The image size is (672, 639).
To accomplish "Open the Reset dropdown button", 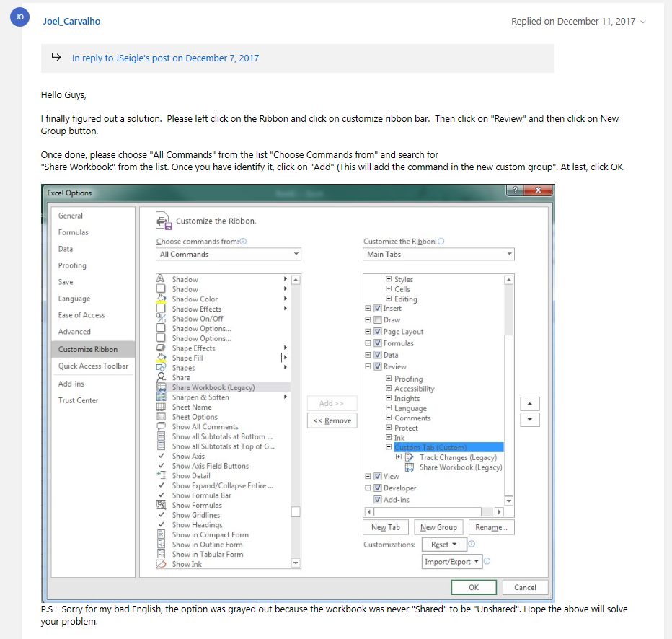I will click(x=443, y=545).
